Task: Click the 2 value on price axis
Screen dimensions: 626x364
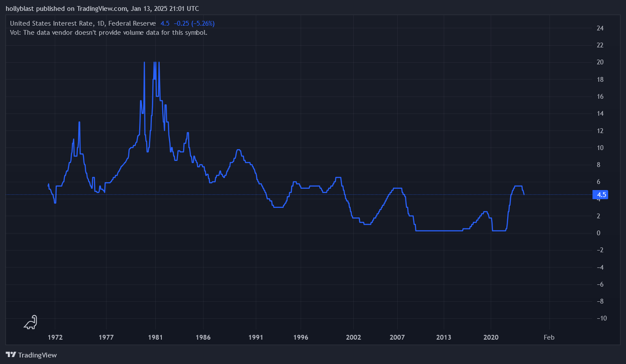Action: pos(599,216)
